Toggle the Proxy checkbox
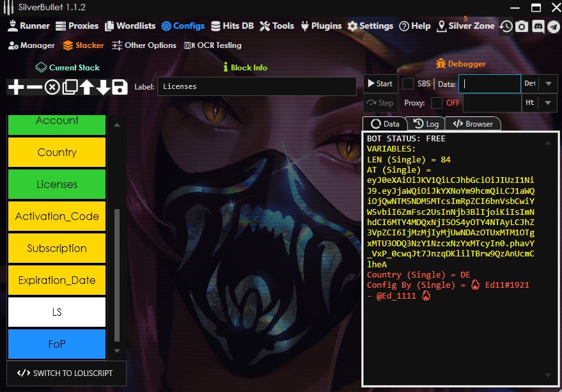 tap(437, 103)
